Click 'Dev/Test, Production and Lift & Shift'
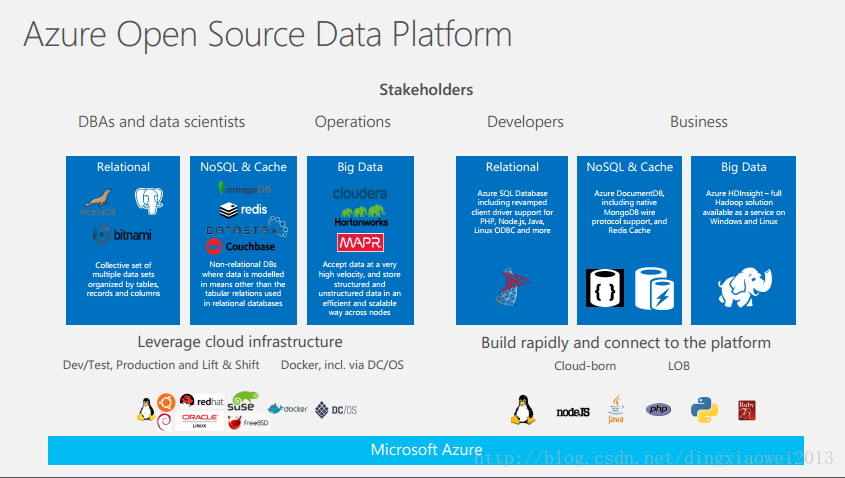 (161, 365)
